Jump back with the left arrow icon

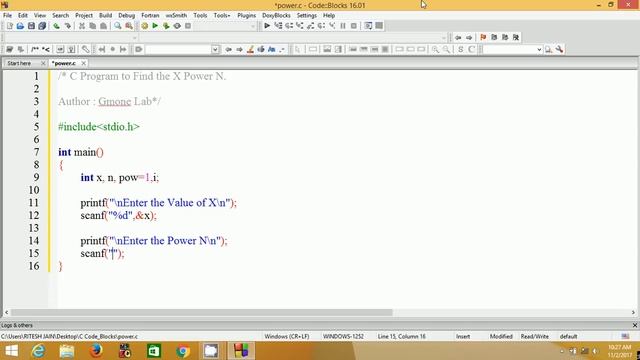click(458, 37)
